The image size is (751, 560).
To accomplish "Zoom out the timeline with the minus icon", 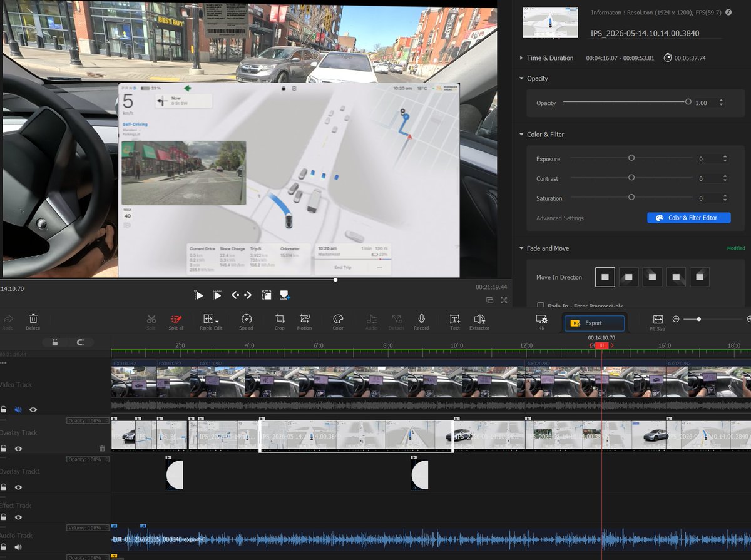I will click(676, 319).
